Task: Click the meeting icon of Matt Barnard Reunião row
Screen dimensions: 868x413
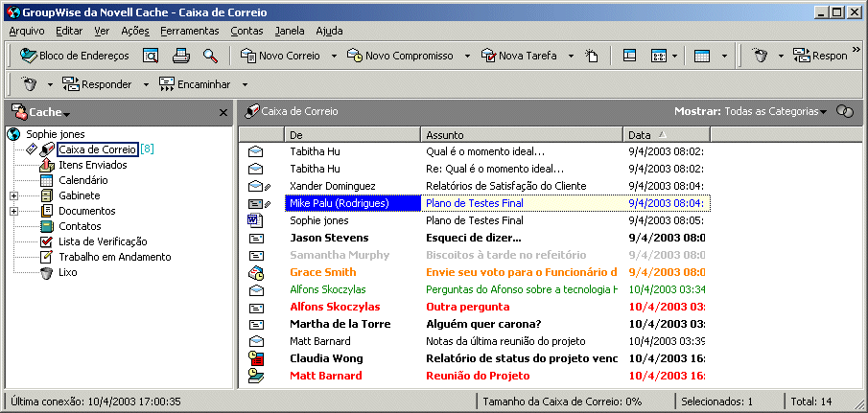Action: tap(256, 376)
